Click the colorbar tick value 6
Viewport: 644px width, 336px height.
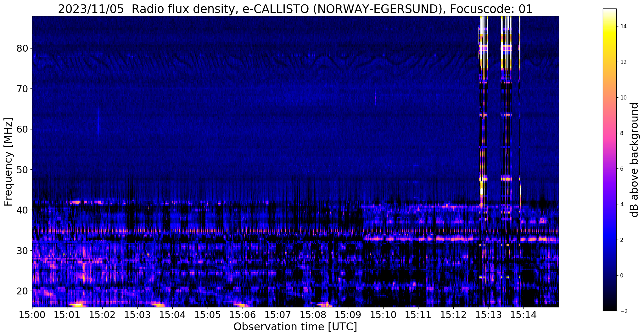[622, 169]
